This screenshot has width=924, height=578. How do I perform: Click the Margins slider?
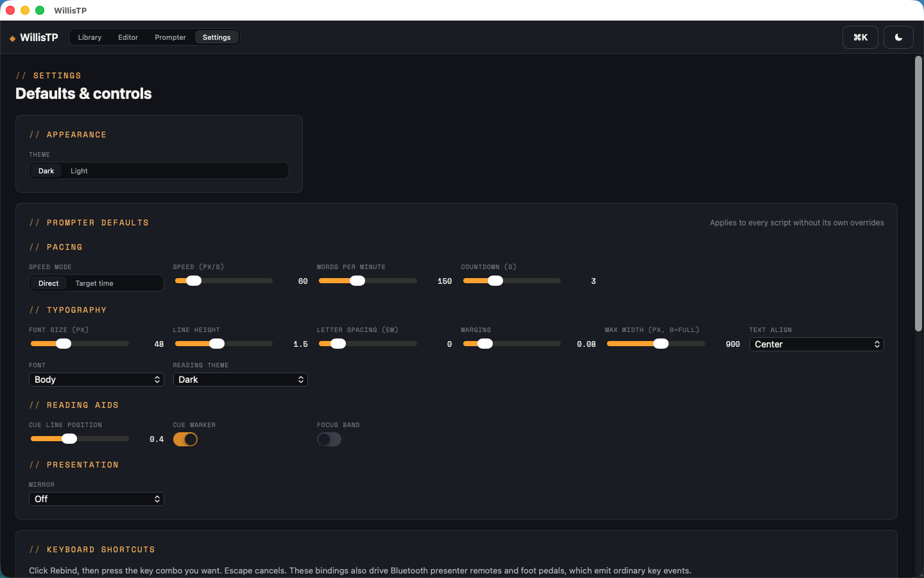[x=512, y=344]
